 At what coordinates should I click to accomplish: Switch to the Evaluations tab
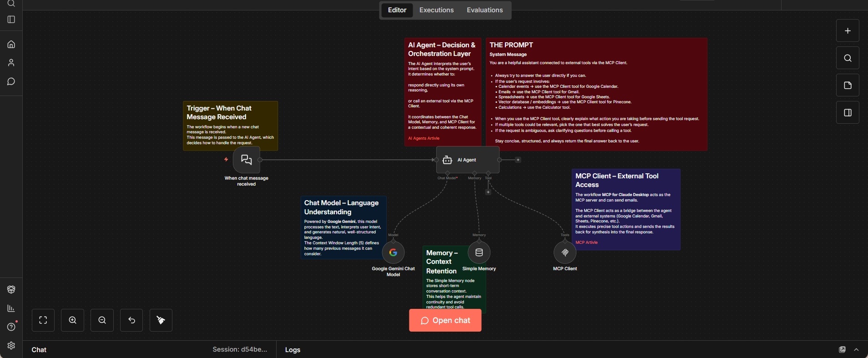pyautogui.click(x=484, y=10)
